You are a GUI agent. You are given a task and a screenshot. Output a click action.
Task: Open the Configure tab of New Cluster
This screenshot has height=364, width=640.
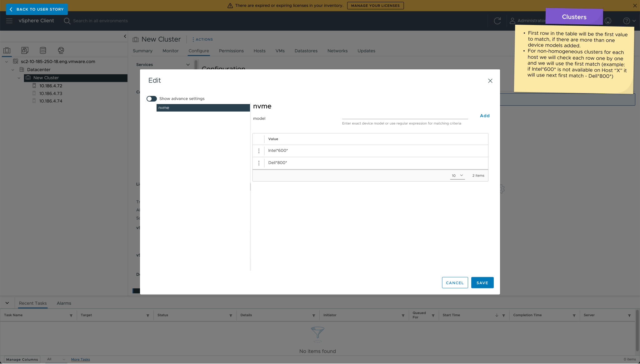(198, 51)
